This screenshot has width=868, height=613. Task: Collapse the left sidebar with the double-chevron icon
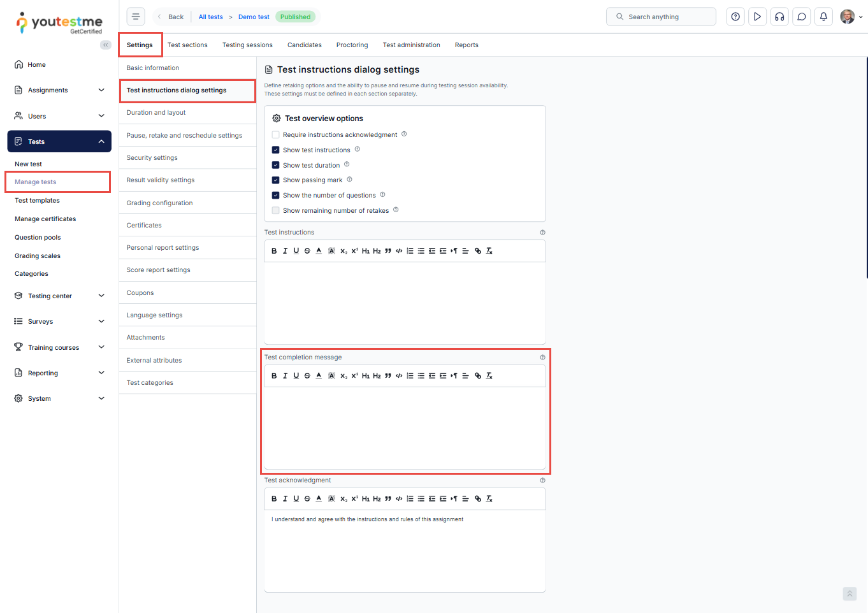106,45
